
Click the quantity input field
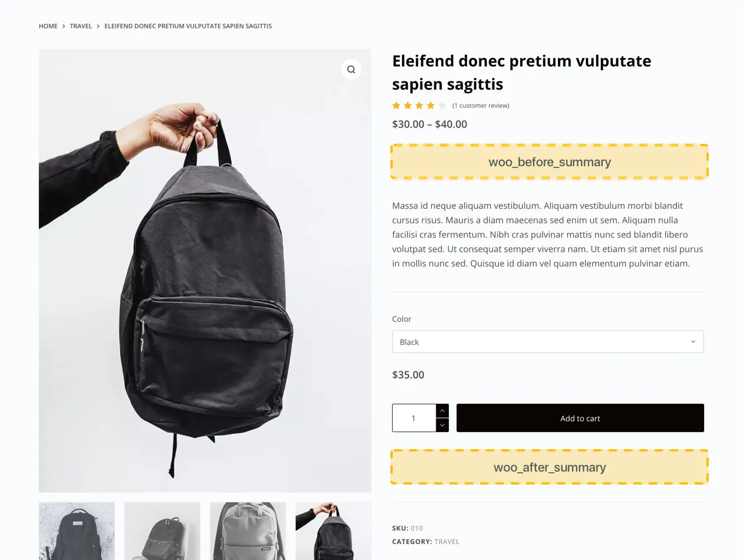(x=414, y=418)
